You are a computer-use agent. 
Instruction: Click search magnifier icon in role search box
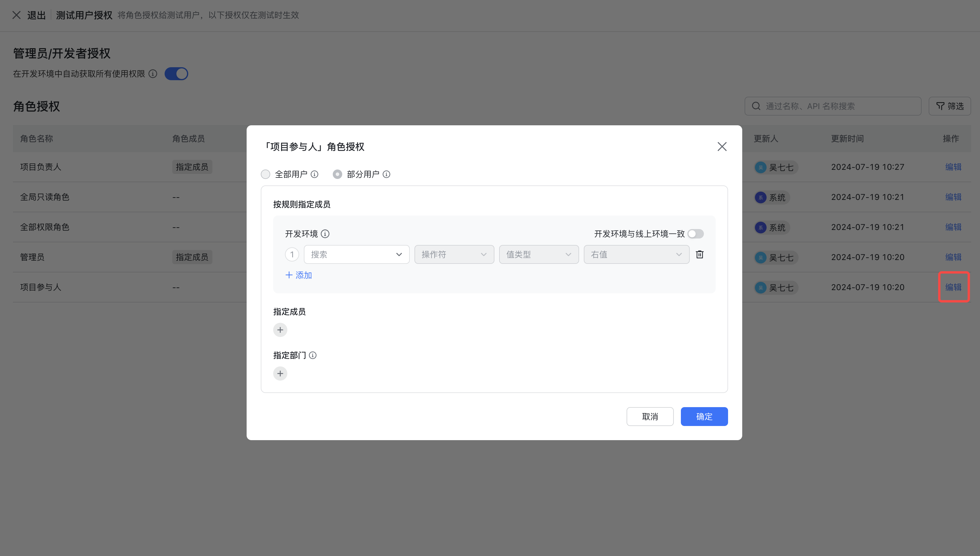[x=756, y=106]
